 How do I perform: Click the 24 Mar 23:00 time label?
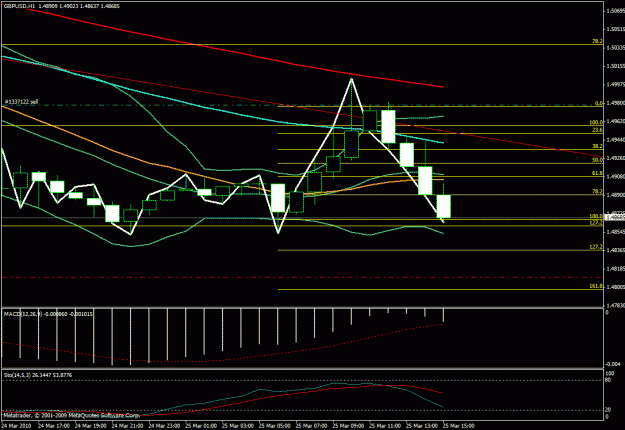click(164, 426)
